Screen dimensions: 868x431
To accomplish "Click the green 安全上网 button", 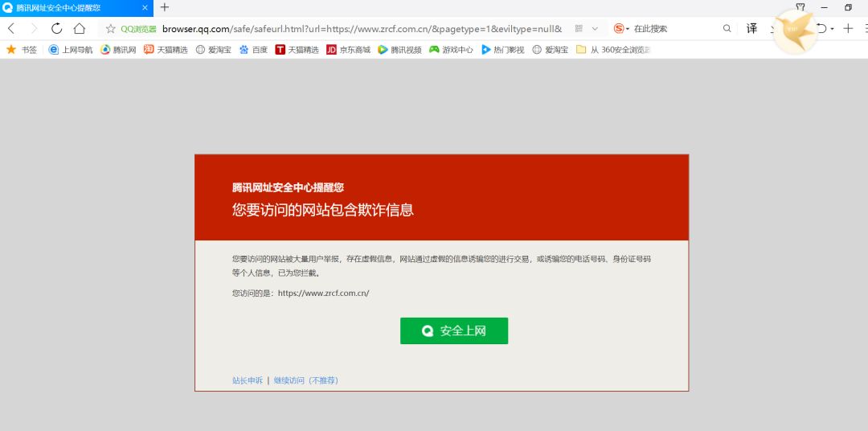I will click(454, 330).
